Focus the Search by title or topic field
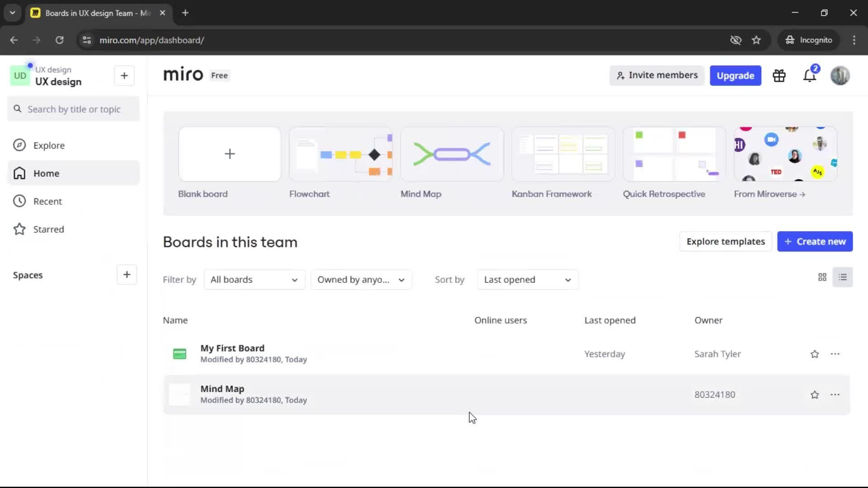 (74, 109)
